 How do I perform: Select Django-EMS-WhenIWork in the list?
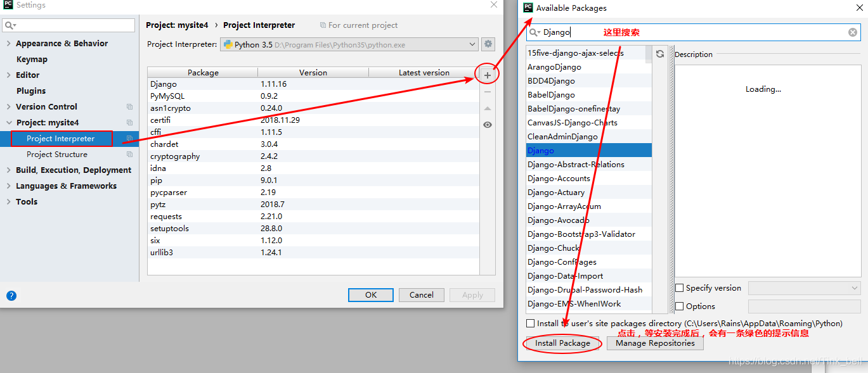point(588,304)
